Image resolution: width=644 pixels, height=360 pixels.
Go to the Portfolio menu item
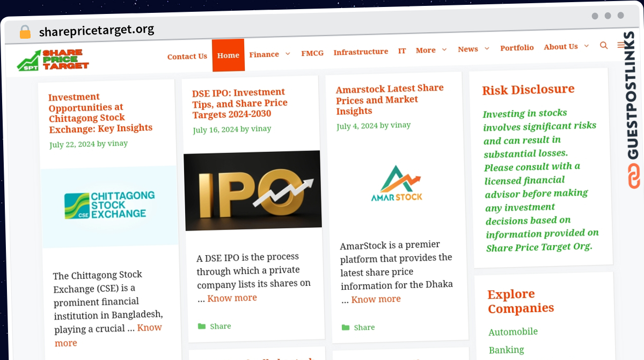point(517,48)
